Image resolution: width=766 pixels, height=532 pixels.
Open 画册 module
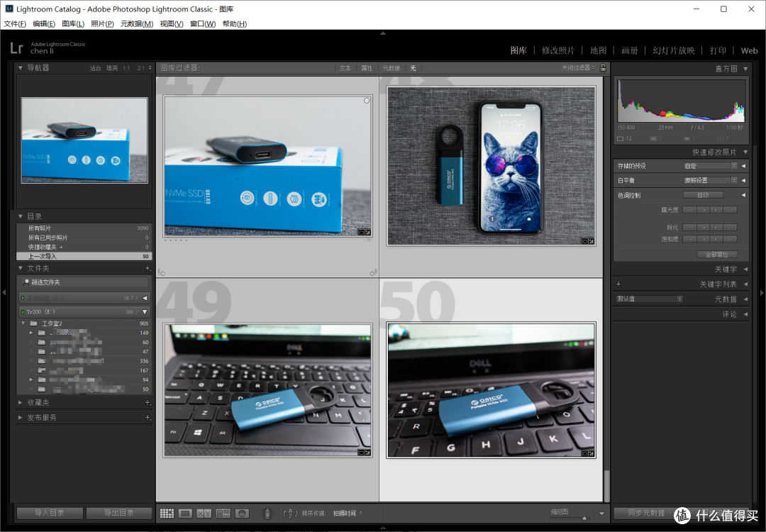click(629, 50)
